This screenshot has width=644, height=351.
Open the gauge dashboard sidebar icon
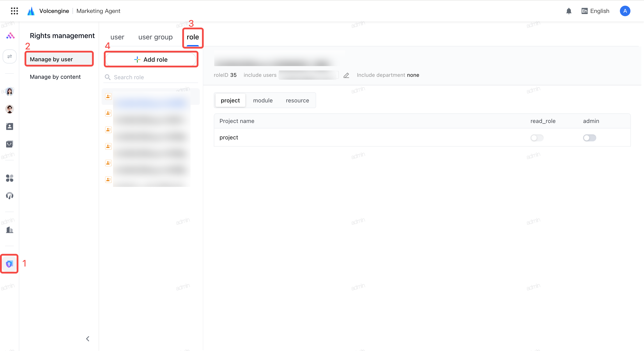click(9, 196)
